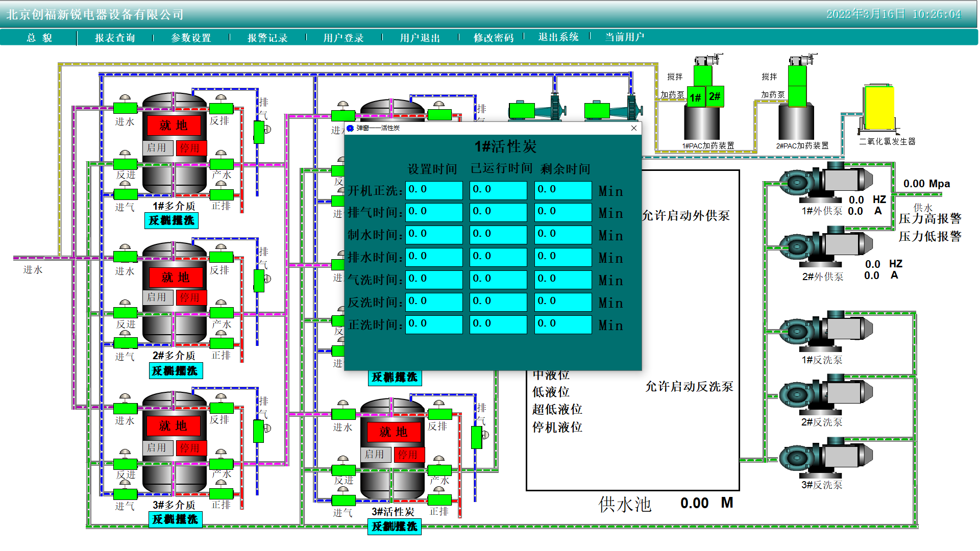Open 参数设置 parameter settings
Viewport: 980px width, 551px height.
[191, 38]
